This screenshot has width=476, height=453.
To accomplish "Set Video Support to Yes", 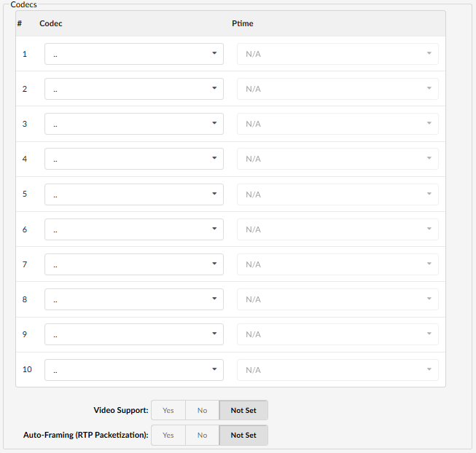I will (168, 410).
